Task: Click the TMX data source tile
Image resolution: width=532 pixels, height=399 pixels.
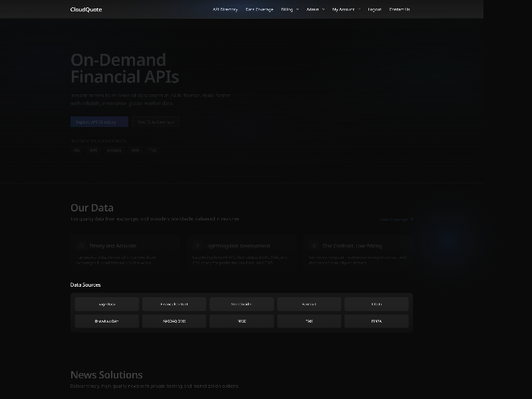Action: (x=309, y=321)
